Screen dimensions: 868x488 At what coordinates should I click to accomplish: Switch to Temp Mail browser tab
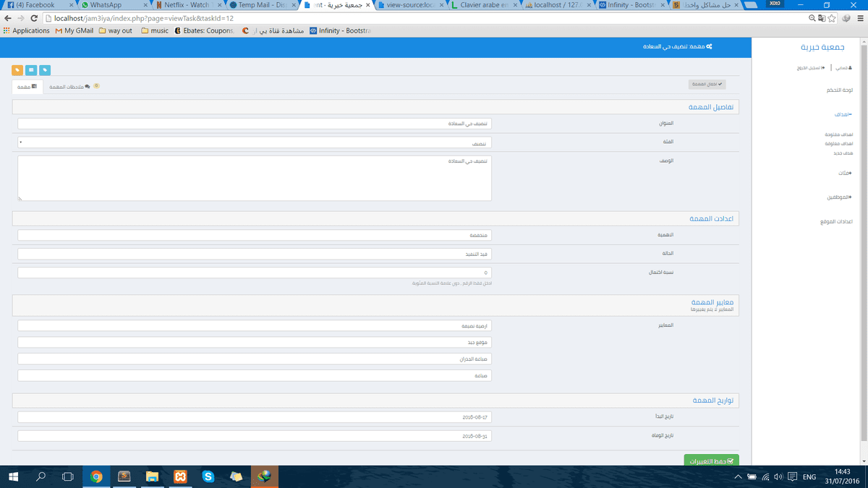click(263, 5)
